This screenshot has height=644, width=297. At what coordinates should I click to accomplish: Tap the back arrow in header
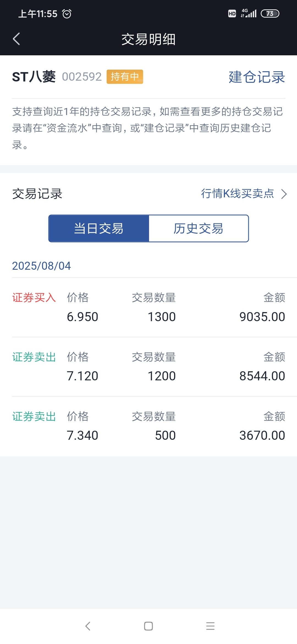point(16,39)
